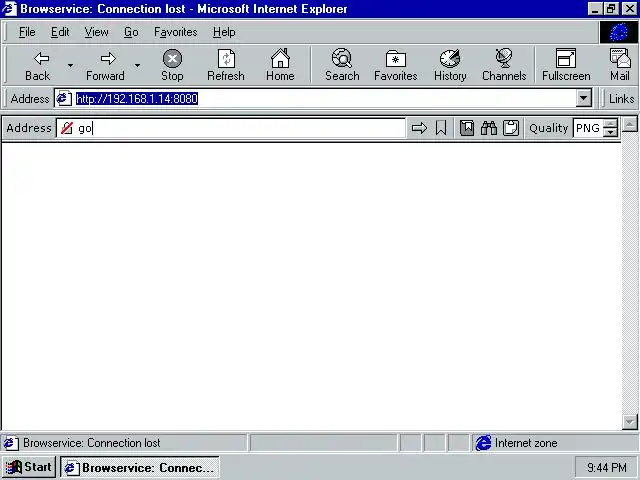Show the History toolbar button
Screen dimensions: 640x480
tap(450, 65)
